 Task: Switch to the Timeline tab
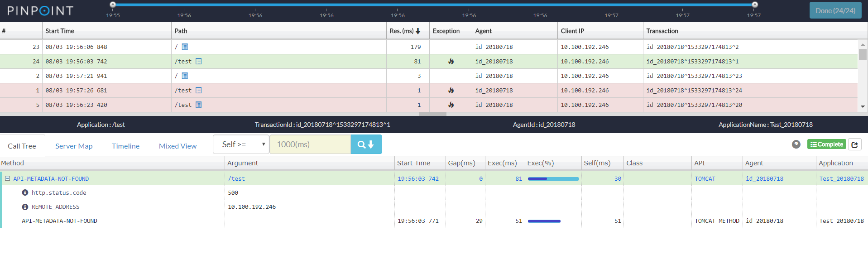[125, 146]
